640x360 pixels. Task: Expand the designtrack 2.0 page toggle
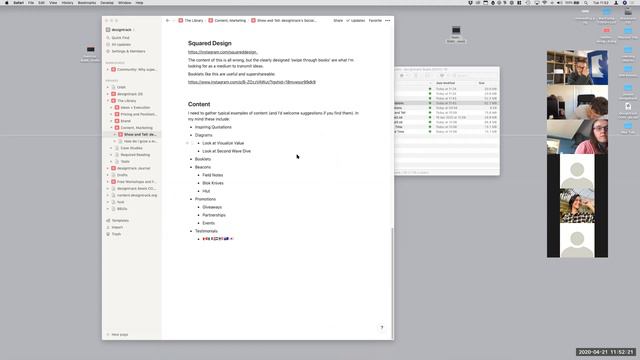tap(108, 94)
